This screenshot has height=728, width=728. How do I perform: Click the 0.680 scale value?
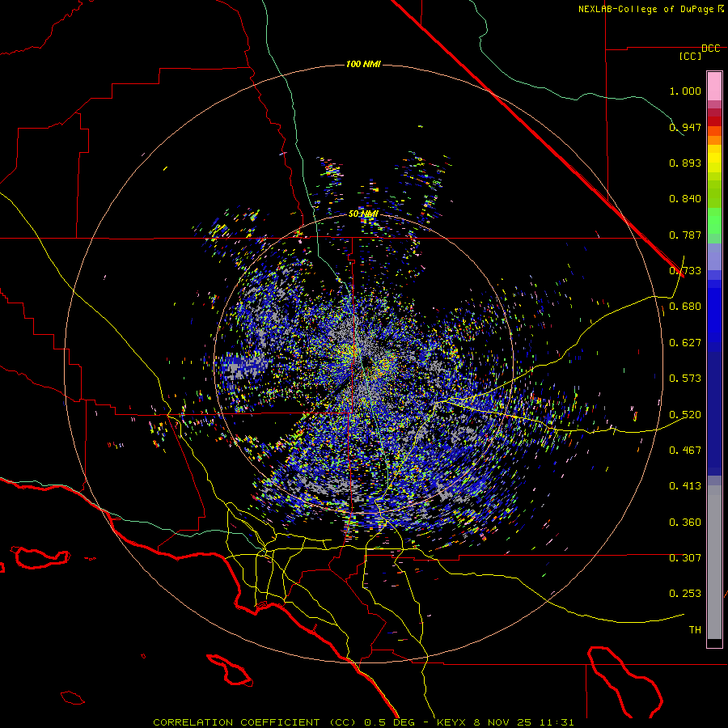pyautogui.click(x=685, y=307)
